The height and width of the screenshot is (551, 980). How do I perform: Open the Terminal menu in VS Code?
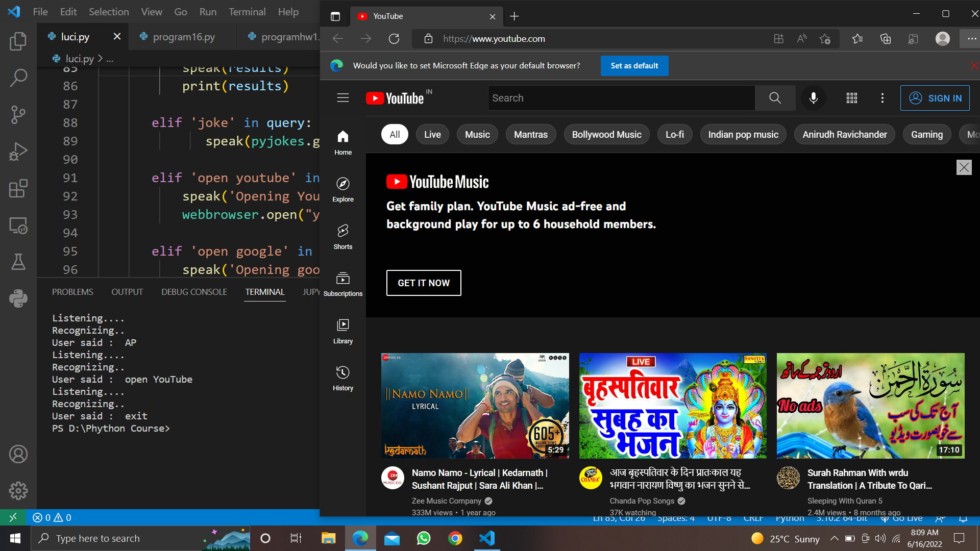tap(247, 12)
